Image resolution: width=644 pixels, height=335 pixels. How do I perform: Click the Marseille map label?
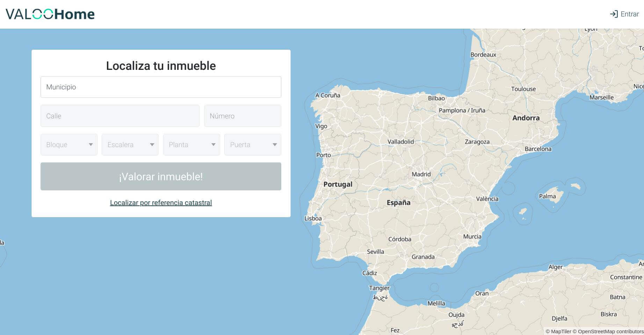[x=601, y=97]
